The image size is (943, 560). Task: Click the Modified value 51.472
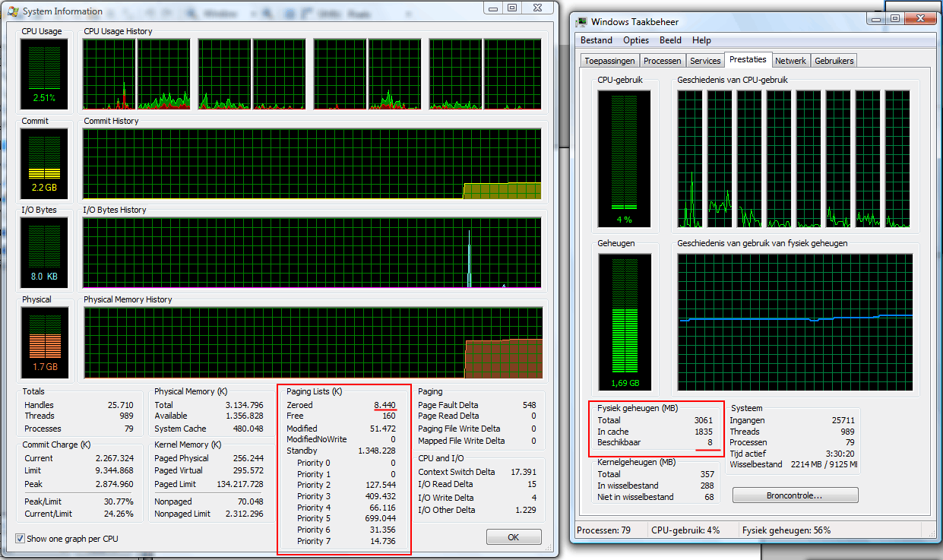point(383,429)
